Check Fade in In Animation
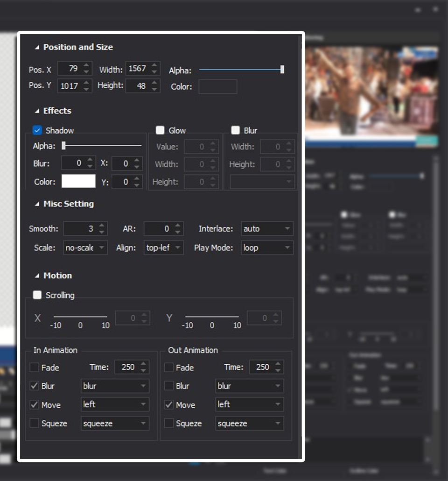The height and width of the screenshot is (481, 448). point(35,368)
